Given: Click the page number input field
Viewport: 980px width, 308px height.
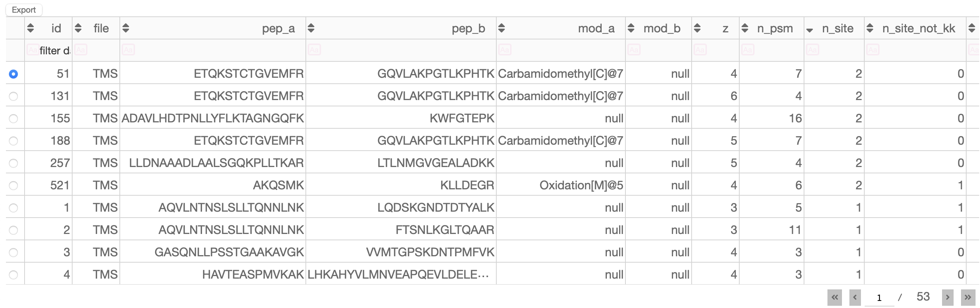Looking at the screenshot, I should tap(879, 297).
